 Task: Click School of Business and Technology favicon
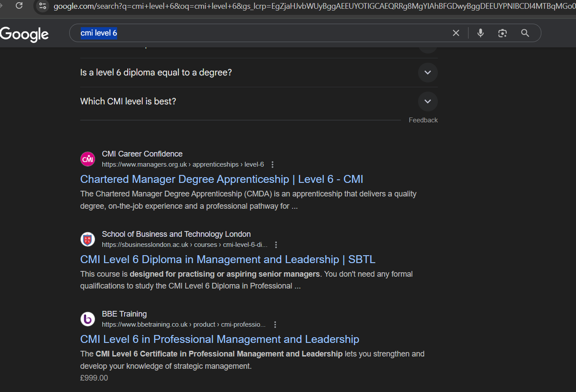pos(88,239)
